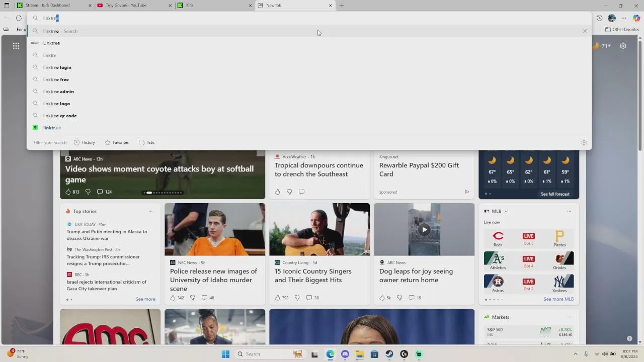Open the linktr.ee URL suggestion
Screen dimensions: 644x362
click(x=309, y=128)
